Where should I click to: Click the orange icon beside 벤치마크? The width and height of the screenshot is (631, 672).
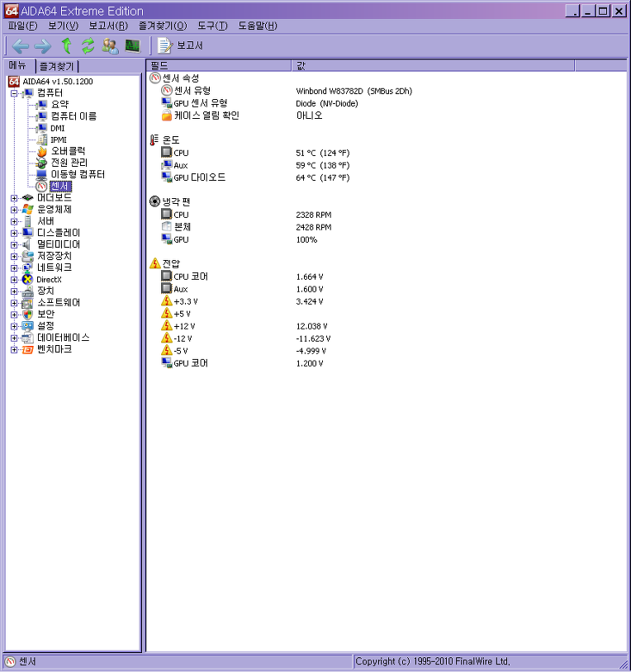[x=27, y=350]
